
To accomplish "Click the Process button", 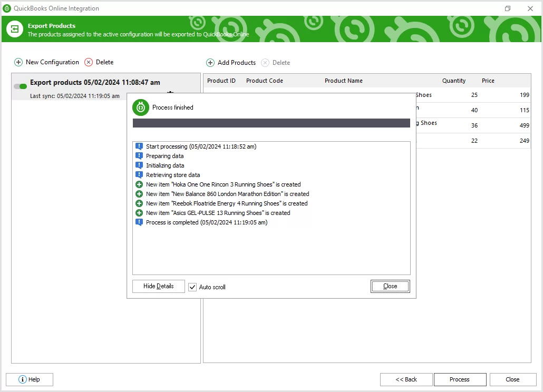I will click(460, 379).
